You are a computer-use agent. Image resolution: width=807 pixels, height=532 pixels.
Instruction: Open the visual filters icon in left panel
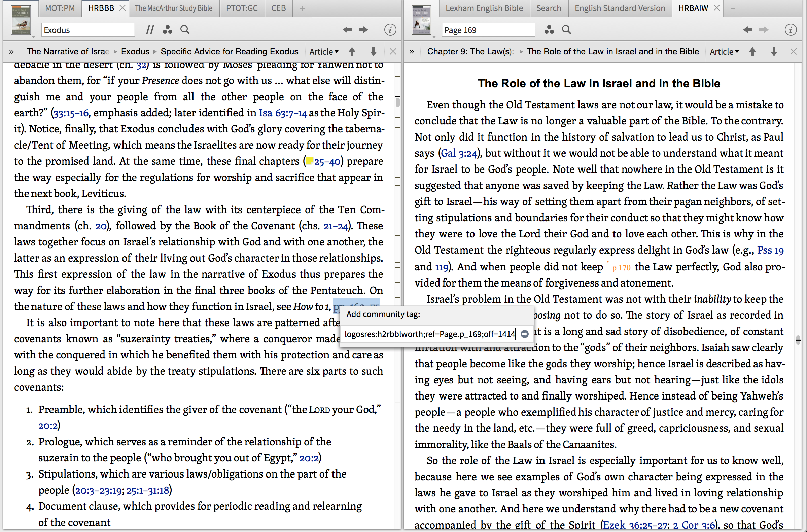pyautogui.click(x=167, y=30)
